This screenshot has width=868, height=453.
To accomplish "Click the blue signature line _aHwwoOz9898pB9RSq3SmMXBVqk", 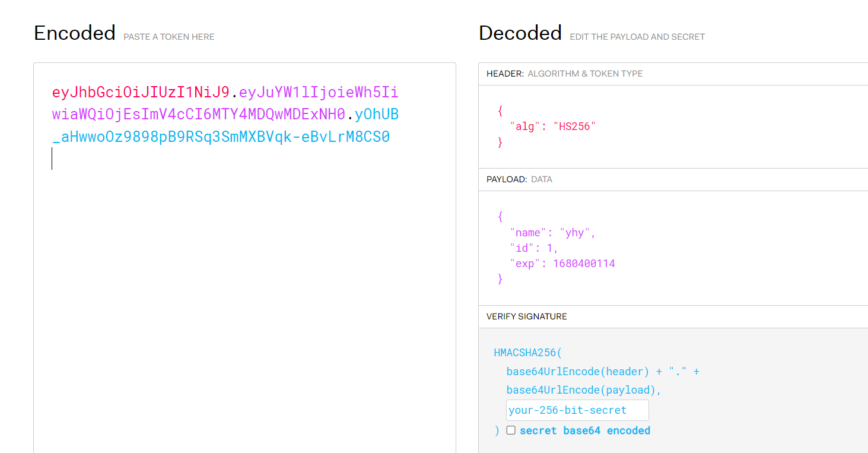I will [221, 137].
